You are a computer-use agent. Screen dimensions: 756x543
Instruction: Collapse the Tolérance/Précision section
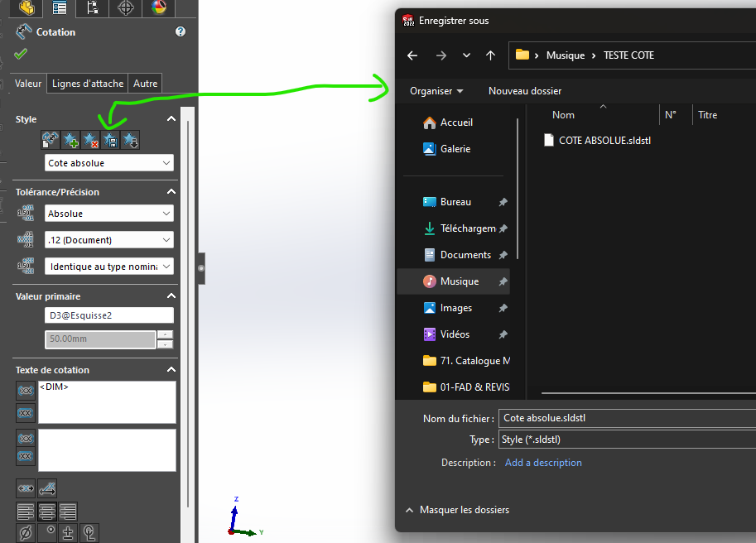coord(171,192)
